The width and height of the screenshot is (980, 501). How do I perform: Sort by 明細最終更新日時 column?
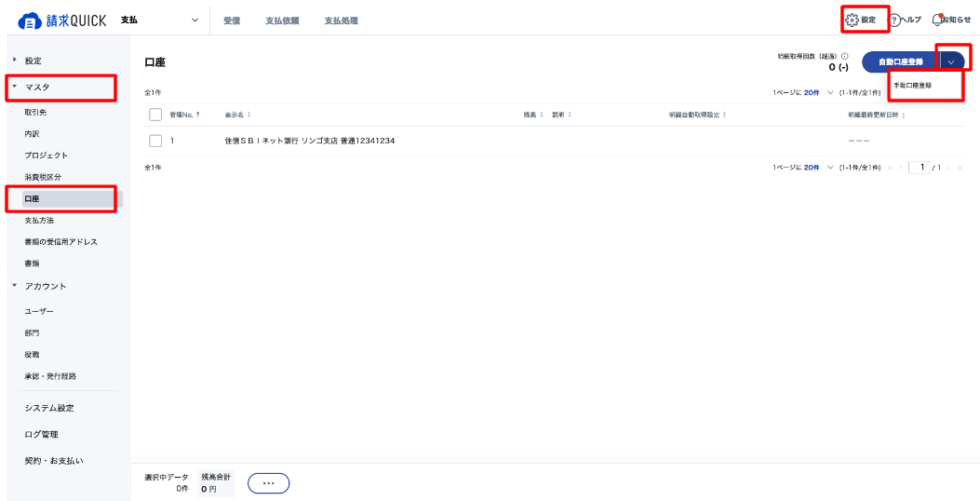click(x=903, y=115)
